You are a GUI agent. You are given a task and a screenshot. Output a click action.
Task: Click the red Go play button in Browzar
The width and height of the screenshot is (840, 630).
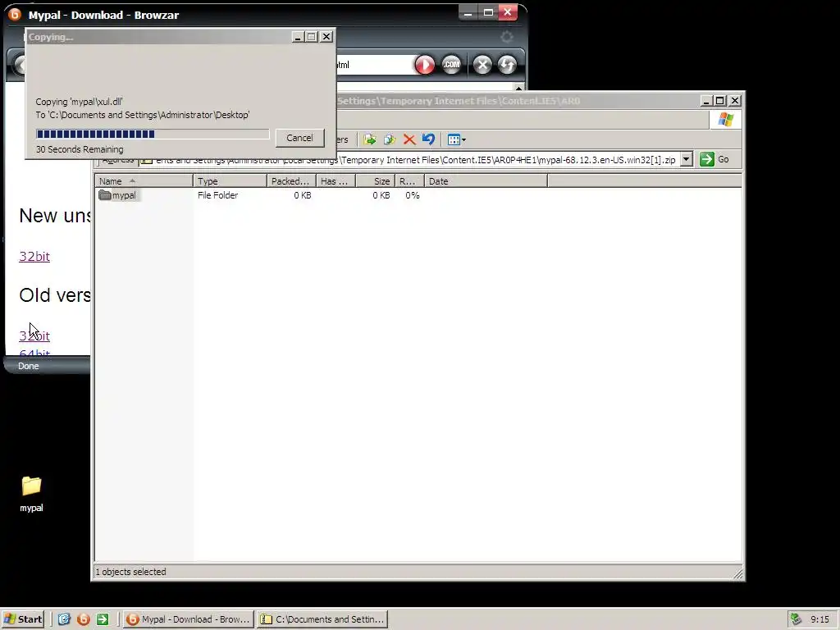click(x=425, y=65)
